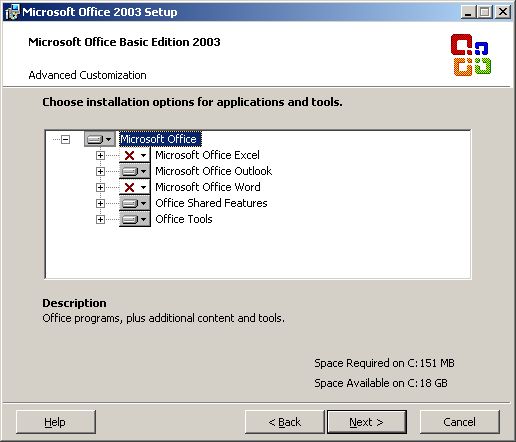Select the Office Tools row

pos(184,219)
